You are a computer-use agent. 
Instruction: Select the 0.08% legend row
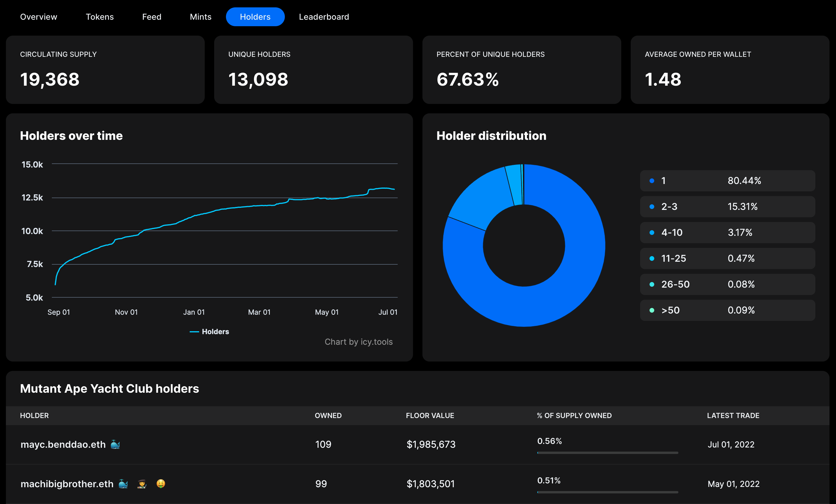[x=727, y=285]
